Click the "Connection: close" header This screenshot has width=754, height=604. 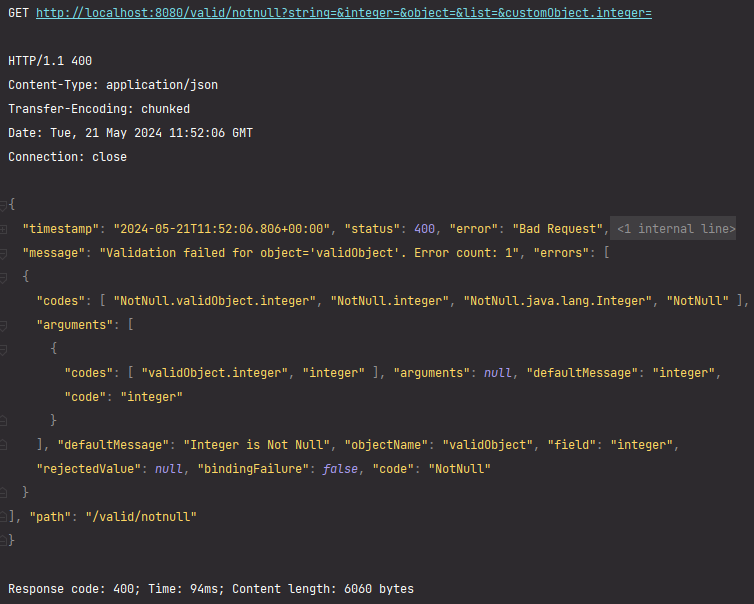point(67,157)
